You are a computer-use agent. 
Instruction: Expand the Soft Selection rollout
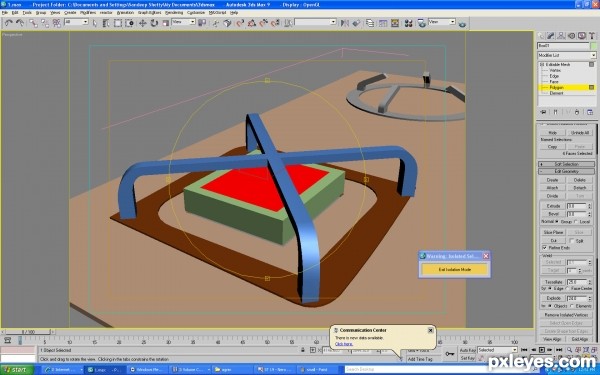tap(567, 164)
